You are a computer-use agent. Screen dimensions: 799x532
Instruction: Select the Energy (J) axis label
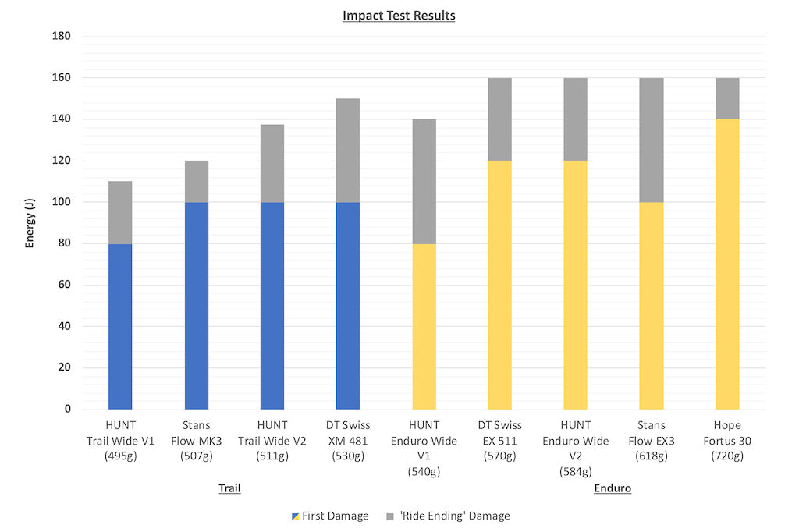(x=30, y=222)
